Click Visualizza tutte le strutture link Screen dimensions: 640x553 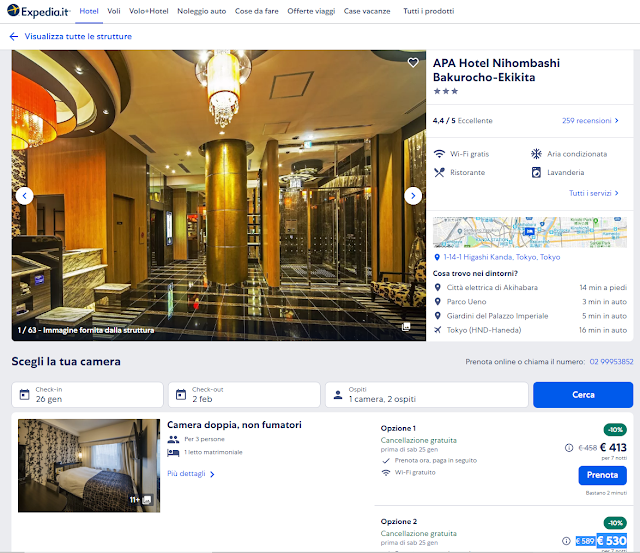point(78,36)
